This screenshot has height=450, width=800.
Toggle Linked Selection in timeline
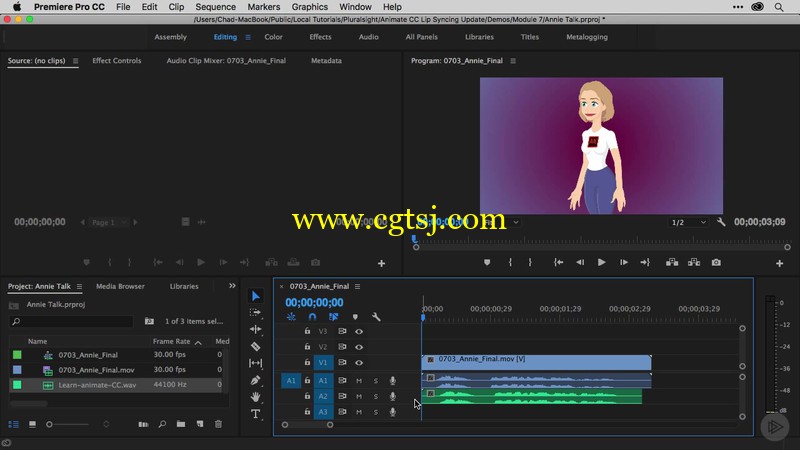334,317
